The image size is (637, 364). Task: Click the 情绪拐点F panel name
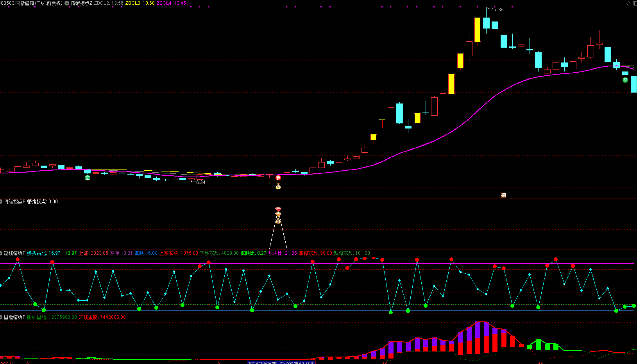click(x=14, y=202)
